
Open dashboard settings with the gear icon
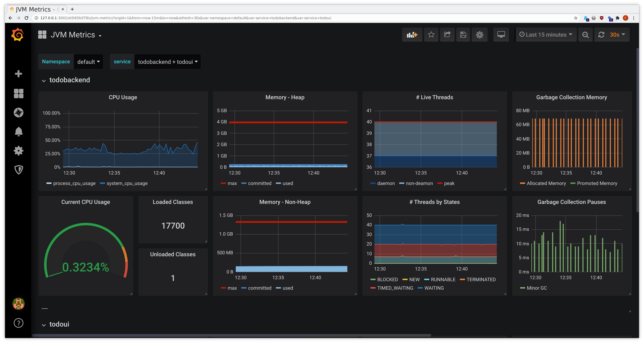tap(479, 34)
